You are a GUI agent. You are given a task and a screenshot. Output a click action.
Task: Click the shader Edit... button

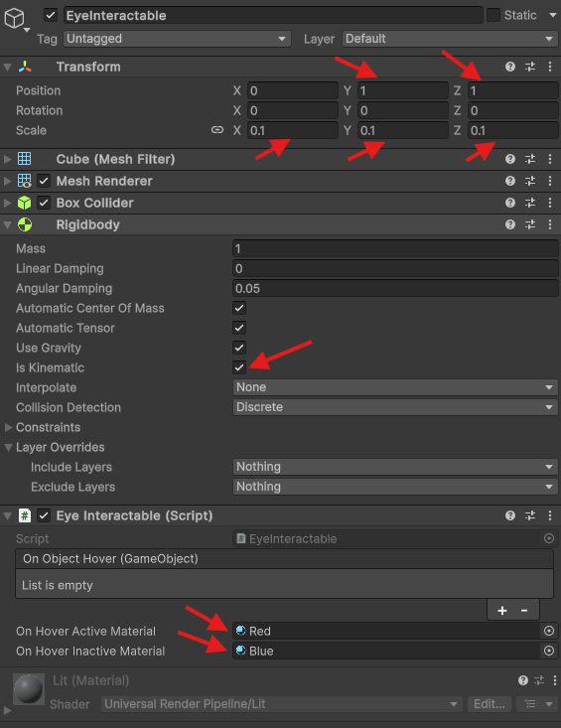(x=490, y=704)
